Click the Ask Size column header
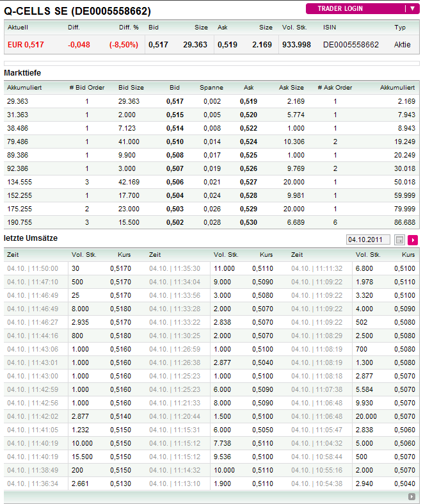 click(291, 87)
